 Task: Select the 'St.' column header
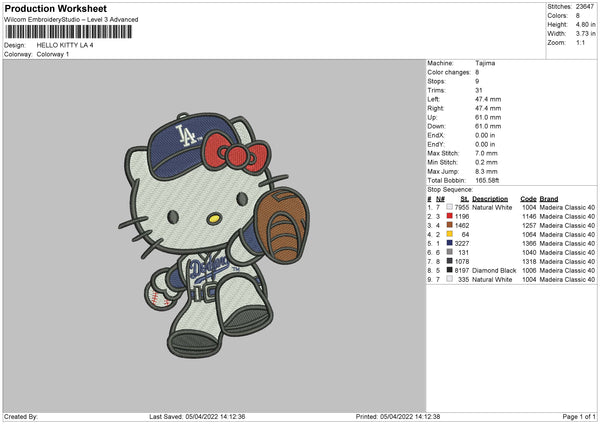[x=465, y=199]
